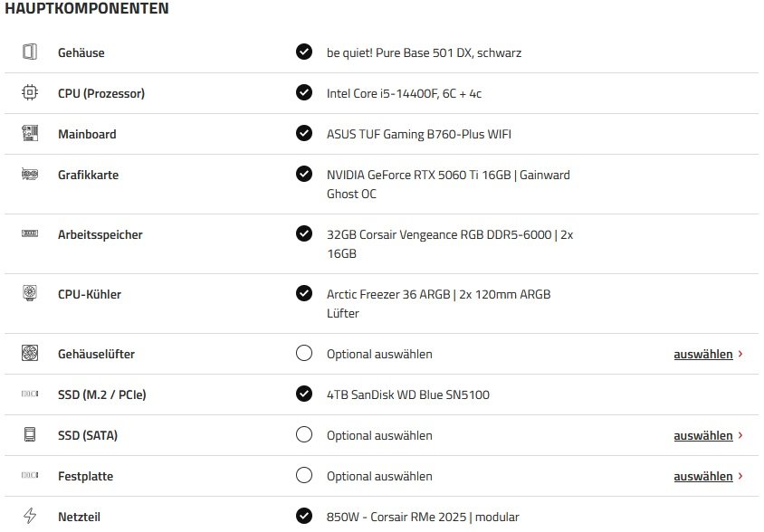
Task: Click the Arbeitsspeicher RAM icon
Action: coord(30,233)
